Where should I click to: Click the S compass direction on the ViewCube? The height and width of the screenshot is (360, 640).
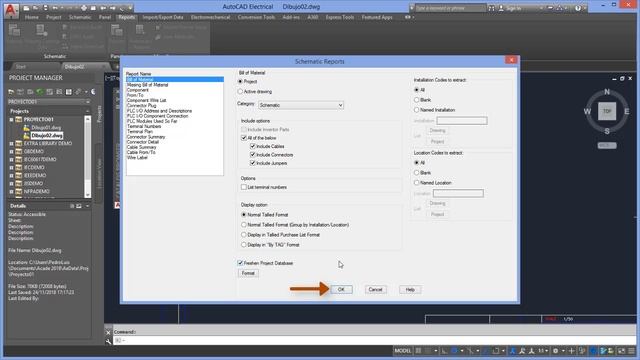tap(607, 131)
